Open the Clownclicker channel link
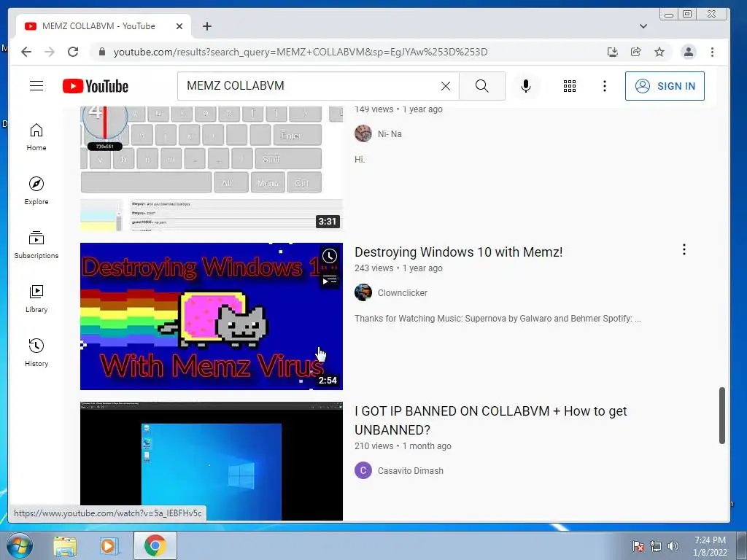This screenshot has height=560, width=747. 403,293
